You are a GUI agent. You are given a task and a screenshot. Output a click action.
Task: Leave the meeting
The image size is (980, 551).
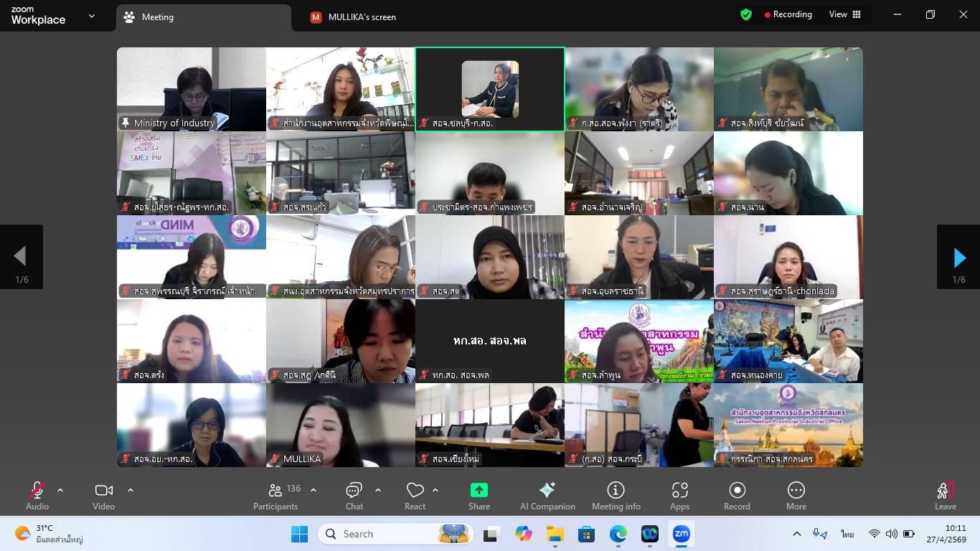coord(945,496)
